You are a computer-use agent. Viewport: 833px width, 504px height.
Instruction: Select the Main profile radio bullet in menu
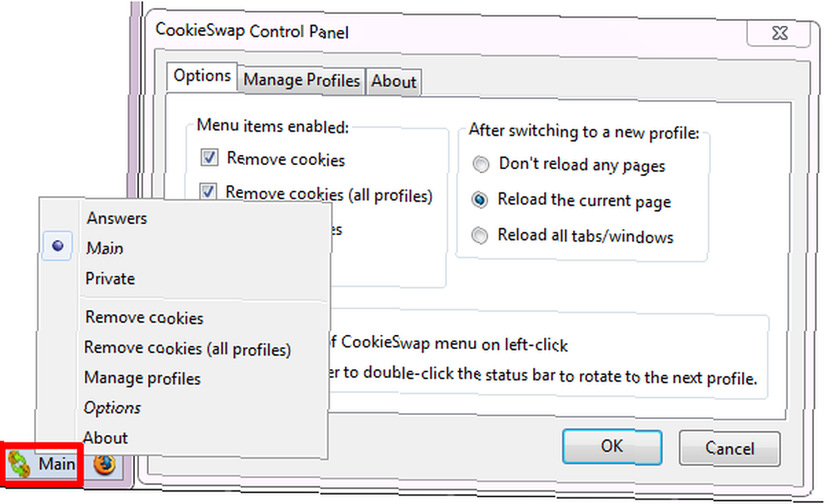pyautogui.click(x=57, y=246)
